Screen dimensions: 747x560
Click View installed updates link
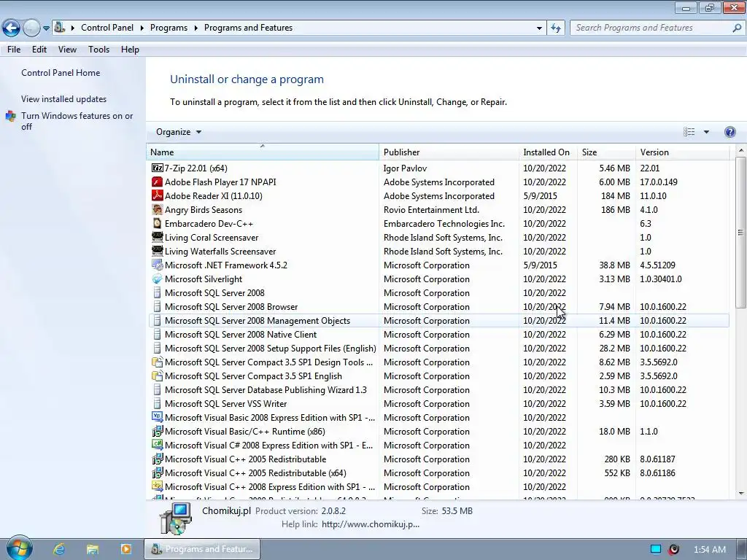(x=64, y=99)
